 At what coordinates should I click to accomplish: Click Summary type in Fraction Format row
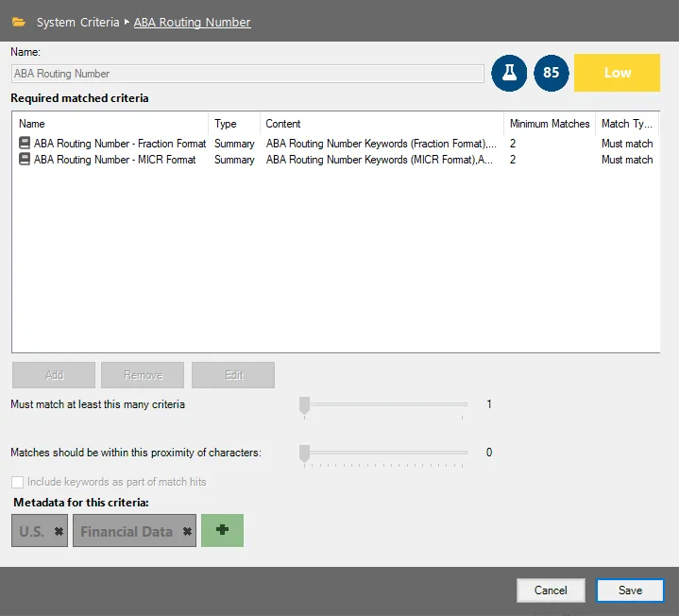234,144
